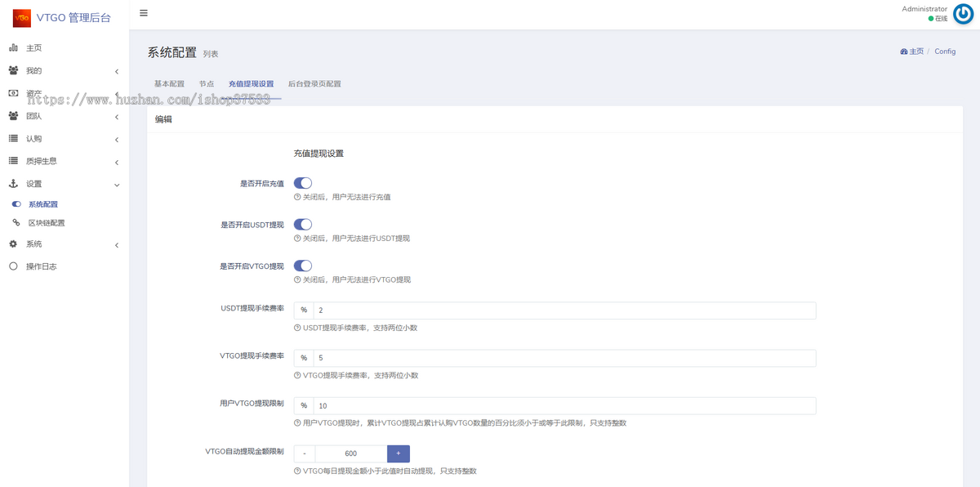Open the 资产 assets icon in sidebar
Screen dimensions: 980x487
coord(13,93)
